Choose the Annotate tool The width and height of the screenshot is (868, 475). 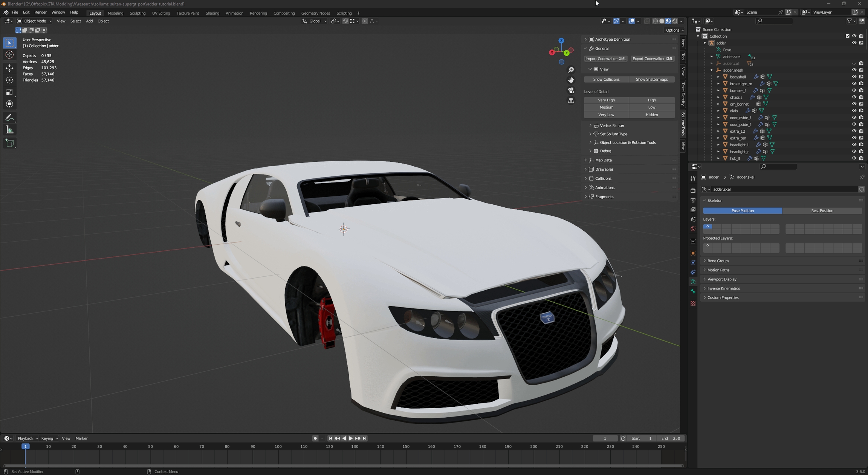point(9,118)
